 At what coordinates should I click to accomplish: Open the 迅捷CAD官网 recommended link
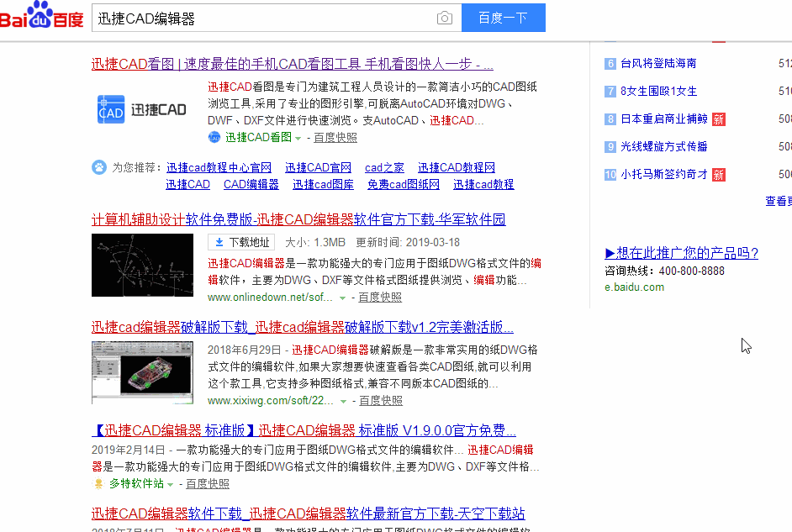click(x=318, y=167)
